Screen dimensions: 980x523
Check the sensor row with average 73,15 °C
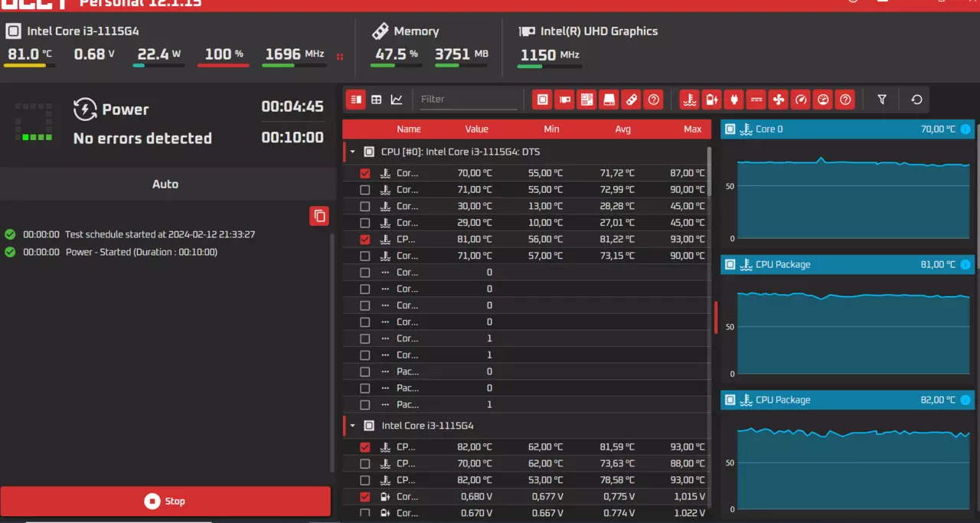(x=364, y=256)
